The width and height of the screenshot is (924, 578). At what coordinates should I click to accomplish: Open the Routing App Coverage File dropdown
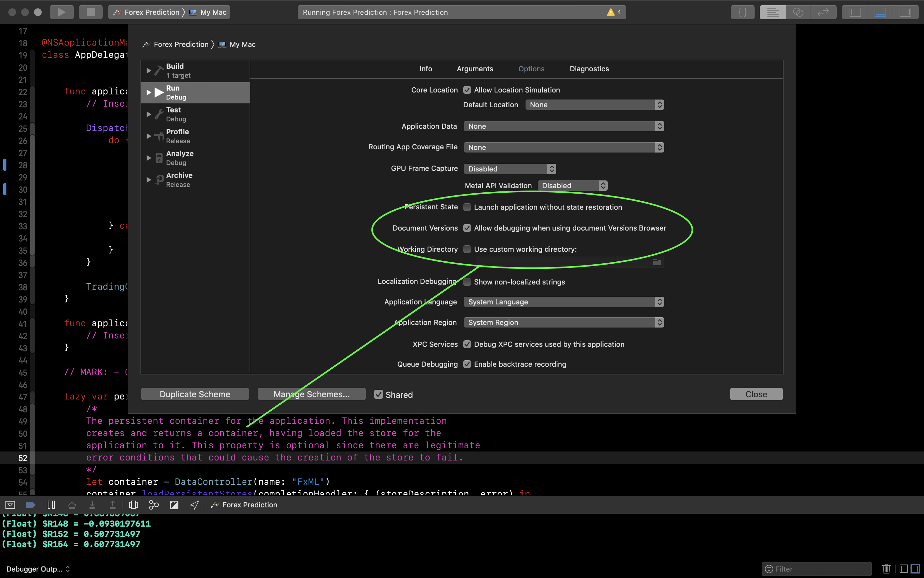point(564,148)
